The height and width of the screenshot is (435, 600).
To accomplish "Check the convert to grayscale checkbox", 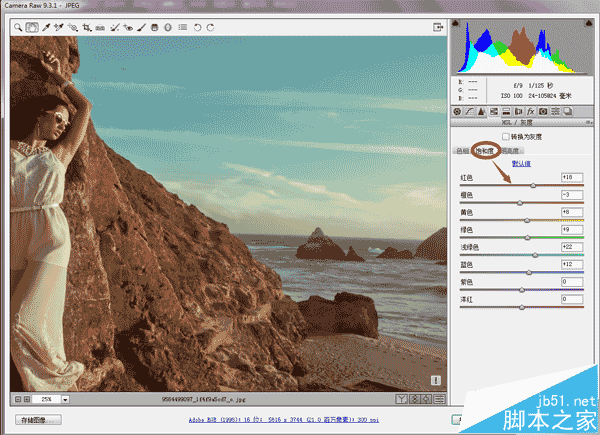I will (505, 137).
